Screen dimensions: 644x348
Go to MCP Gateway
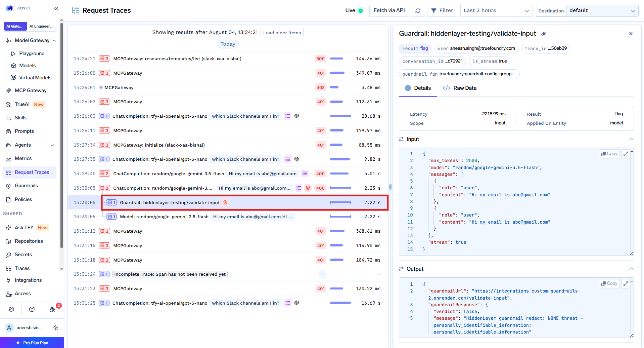pyautogui.click(x=30, y=90)
